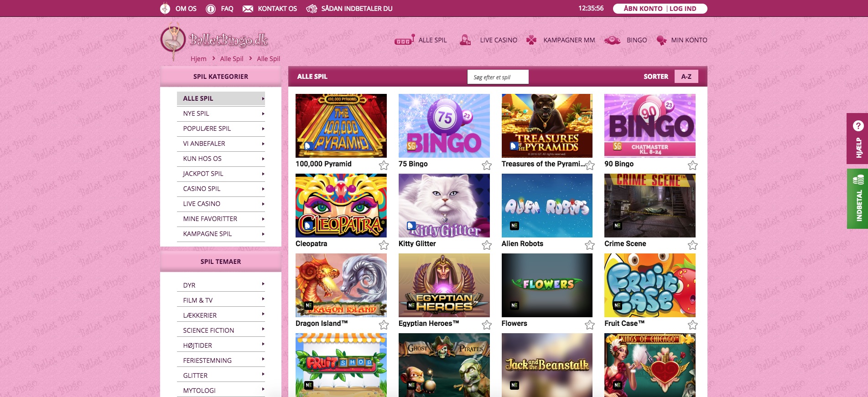Select the Glitter theme

(221, 376)
